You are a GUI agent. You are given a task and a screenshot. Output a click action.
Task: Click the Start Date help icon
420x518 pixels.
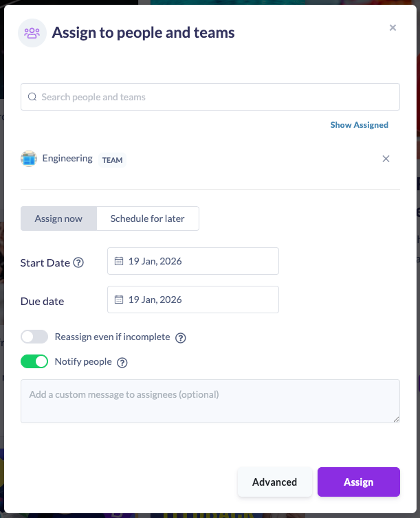pyautogui.click(x=78, y=262)
